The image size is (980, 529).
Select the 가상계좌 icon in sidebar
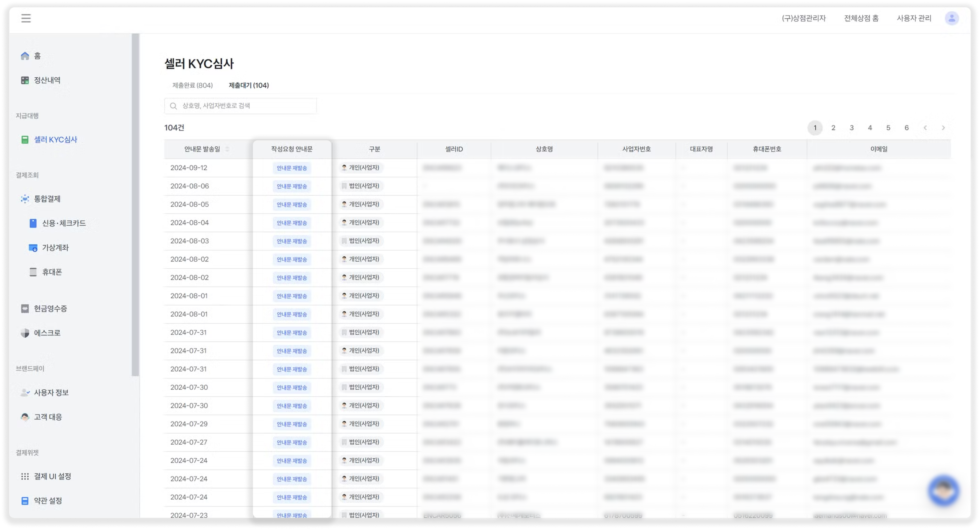[33, 248]
